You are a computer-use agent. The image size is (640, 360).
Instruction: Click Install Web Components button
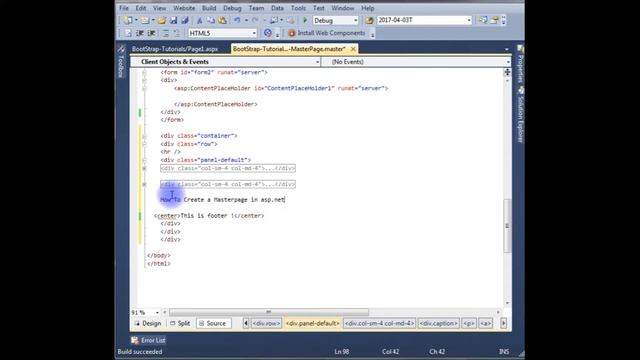click(327, 33)
